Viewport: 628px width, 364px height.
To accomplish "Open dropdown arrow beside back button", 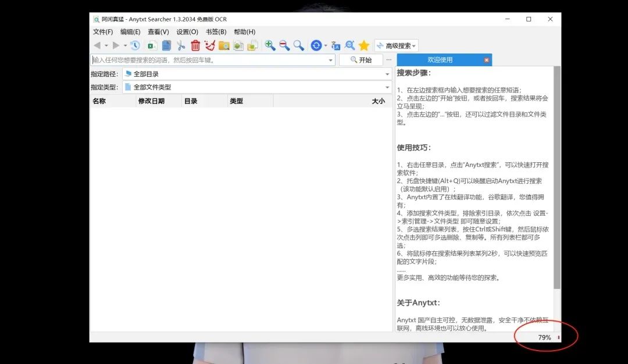I will 106,46.
